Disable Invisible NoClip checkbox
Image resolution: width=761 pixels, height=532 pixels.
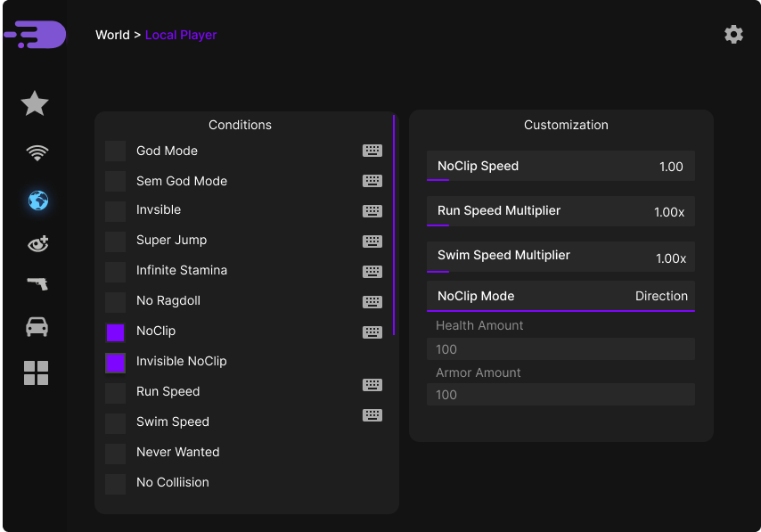click(116, 363)
